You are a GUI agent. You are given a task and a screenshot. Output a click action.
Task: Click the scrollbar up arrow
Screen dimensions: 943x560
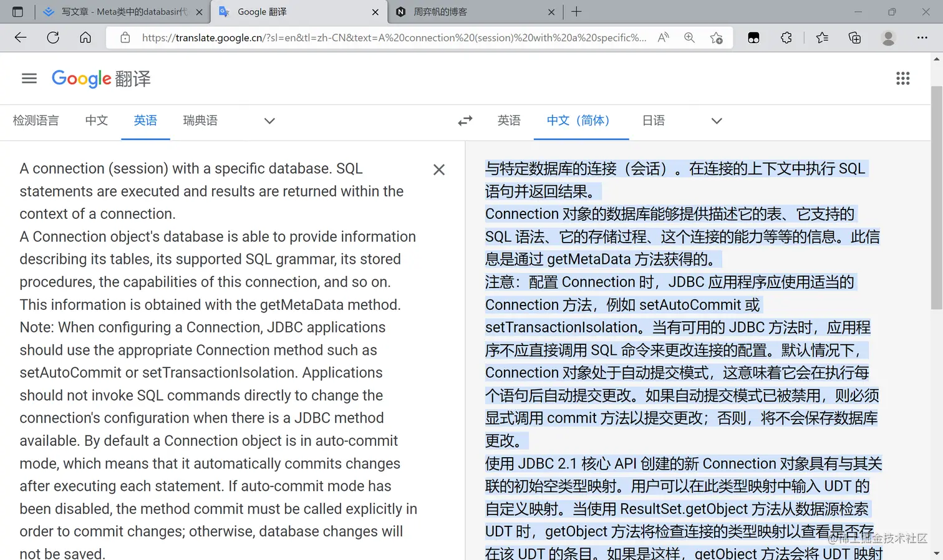[937, 59]
